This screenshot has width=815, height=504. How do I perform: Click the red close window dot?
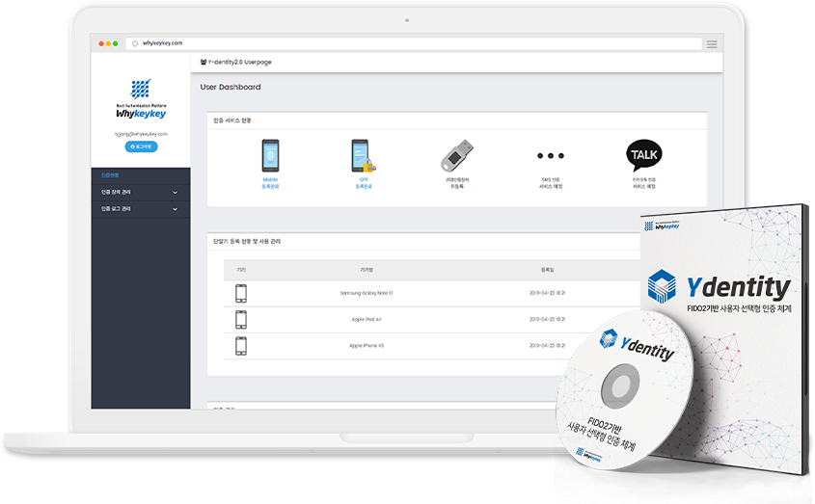pyautogui.click(x=101, y=43)
